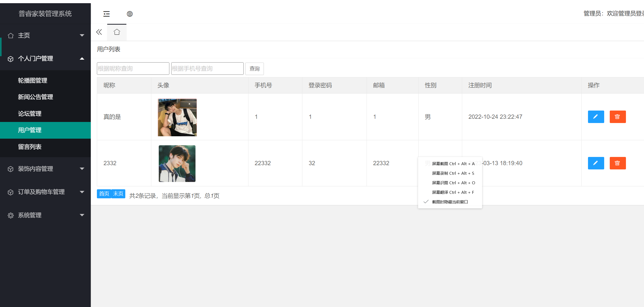Click the gear icon beside 系统管理
Image resolution: width=644 pixels, height=307 pixels.
click(11, 215)
